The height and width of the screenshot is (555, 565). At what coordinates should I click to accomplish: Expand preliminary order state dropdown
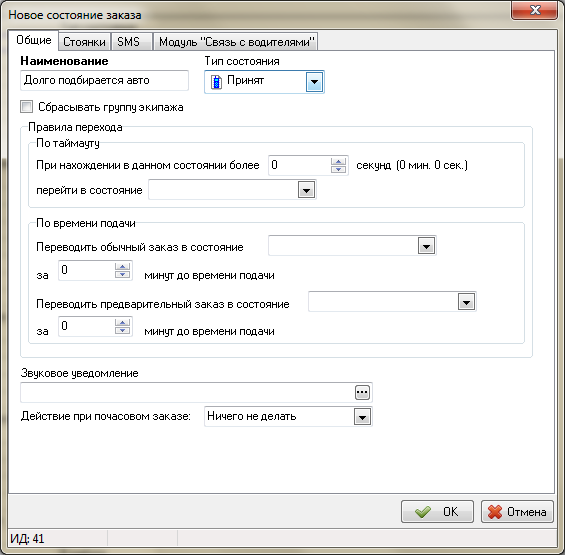coord(466,302)
